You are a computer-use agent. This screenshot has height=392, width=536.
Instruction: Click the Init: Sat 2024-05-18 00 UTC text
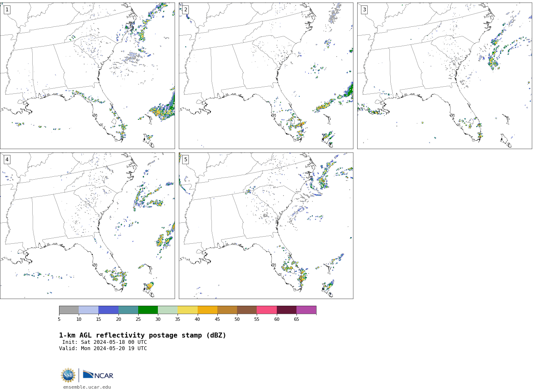105,342
